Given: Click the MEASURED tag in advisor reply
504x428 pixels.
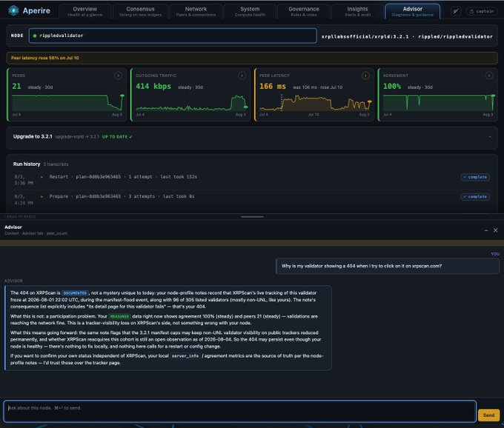Looking at the screenshot, I should click(119, 317).
